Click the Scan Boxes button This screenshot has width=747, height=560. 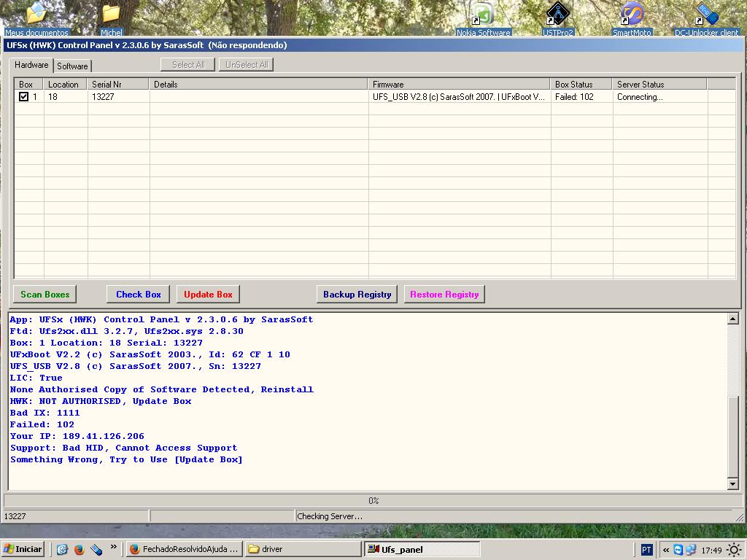coord(44,295)
